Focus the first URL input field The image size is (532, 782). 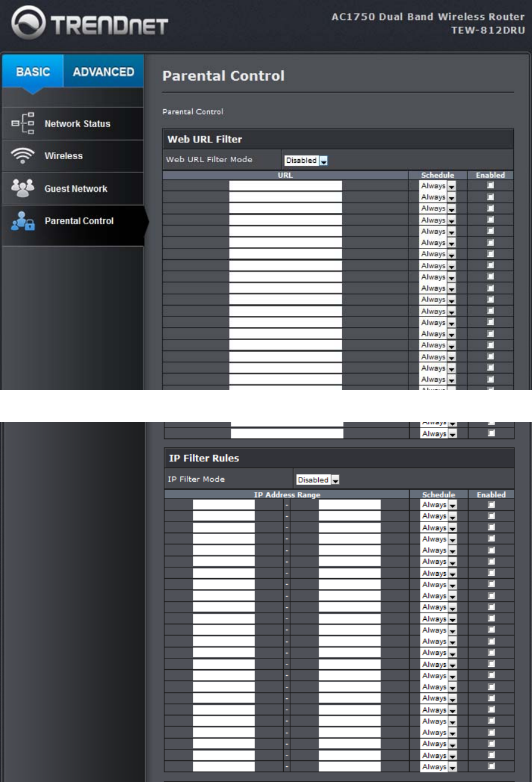[286, 186]
